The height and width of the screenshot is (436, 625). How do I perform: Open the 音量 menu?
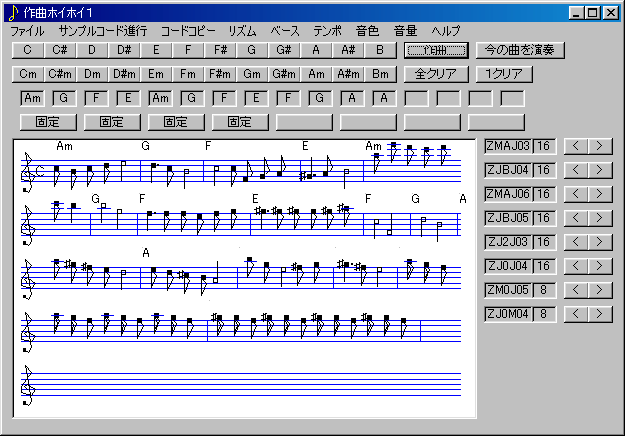[x=405, y=31]
